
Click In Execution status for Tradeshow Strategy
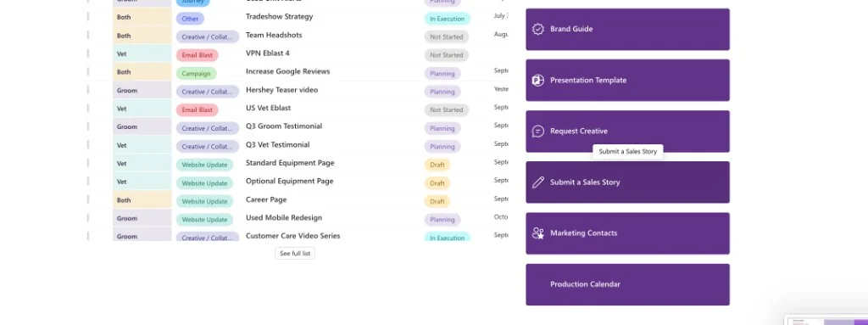tap(448, 19)
